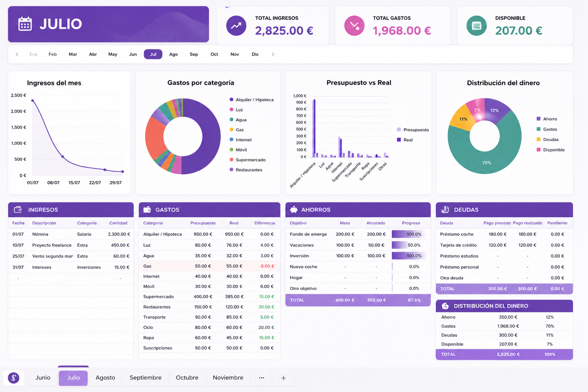Select Oct in the month selector
The width and height of the screenshot is (588, 392).
pyautogui.click(x=214, y=54)
